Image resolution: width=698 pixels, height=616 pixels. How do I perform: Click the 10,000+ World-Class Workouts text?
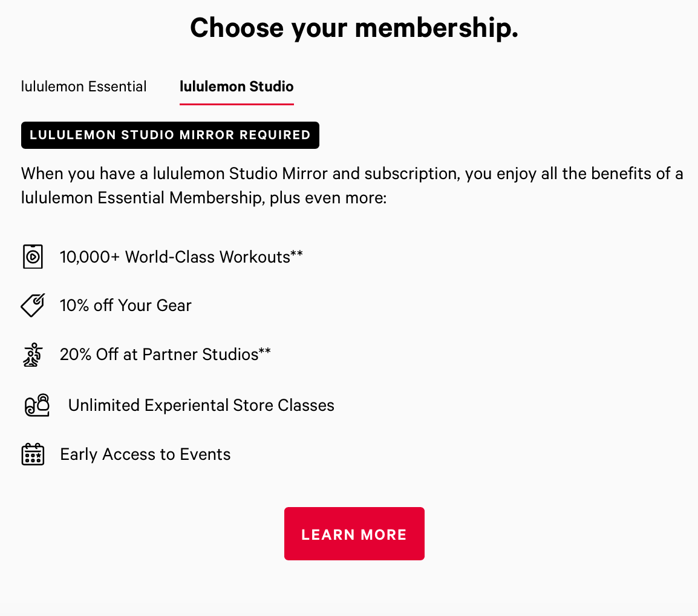(181, 257)
